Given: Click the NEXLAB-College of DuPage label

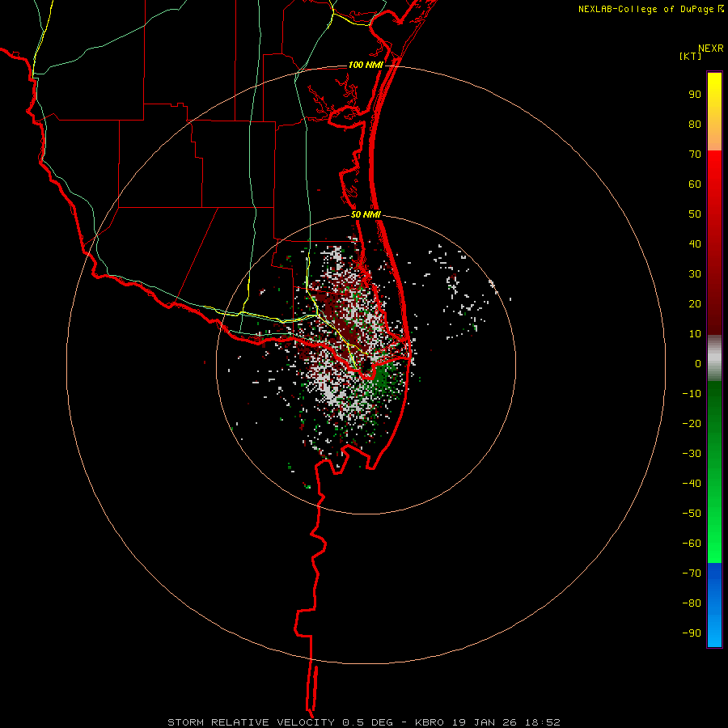Looking at the screenshot, I should point(650,9).
